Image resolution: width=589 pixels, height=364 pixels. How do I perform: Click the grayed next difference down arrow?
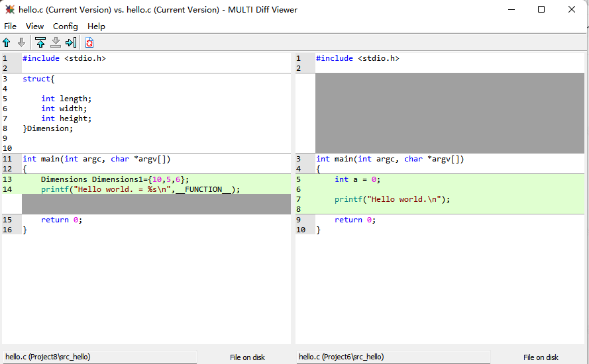21,42
